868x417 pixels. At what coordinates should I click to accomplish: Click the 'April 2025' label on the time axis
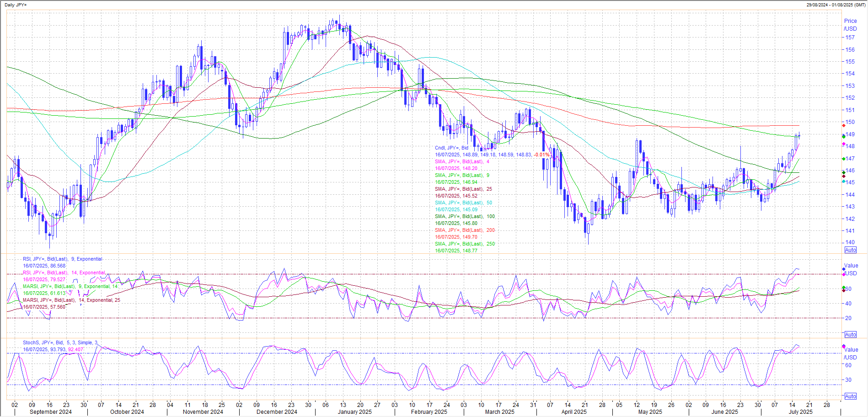coord(574,412)
